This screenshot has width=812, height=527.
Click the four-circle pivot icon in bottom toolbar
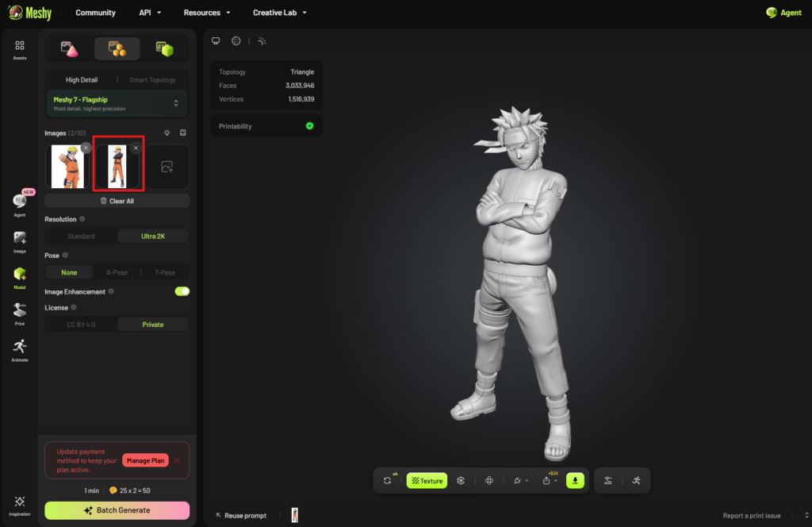point(488,481)
